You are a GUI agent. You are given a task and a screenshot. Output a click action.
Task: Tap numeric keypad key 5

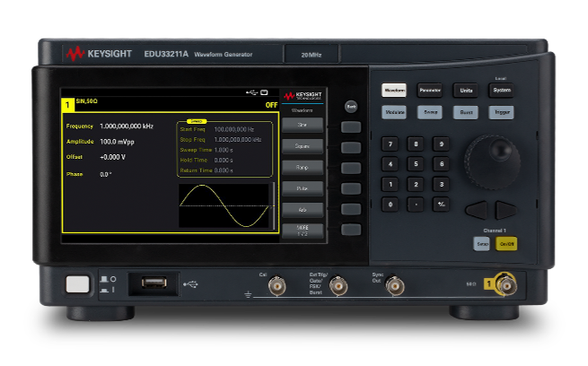tap(416, 164)
